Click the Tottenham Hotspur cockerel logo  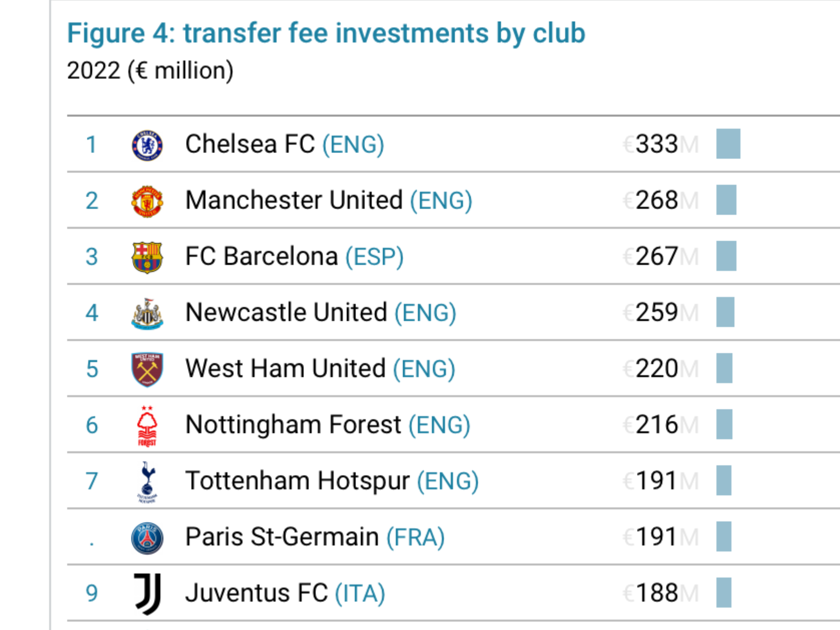[147, 482]
